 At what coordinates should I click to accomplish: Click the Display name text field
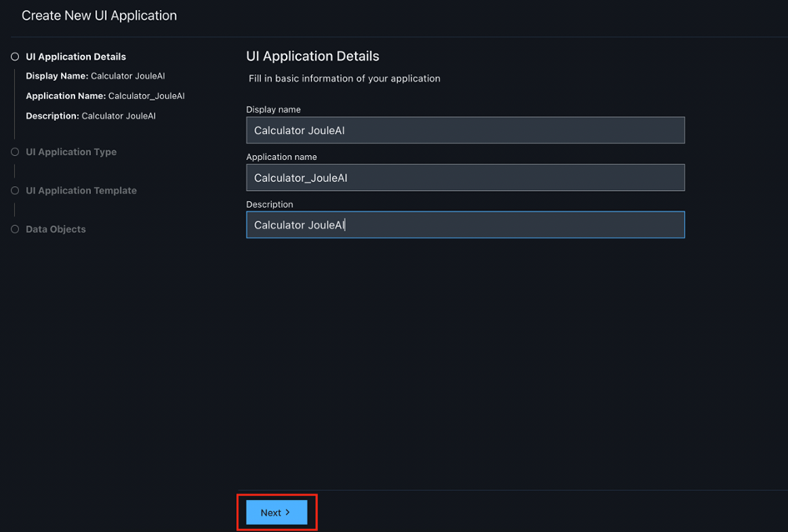coord(464,130)
